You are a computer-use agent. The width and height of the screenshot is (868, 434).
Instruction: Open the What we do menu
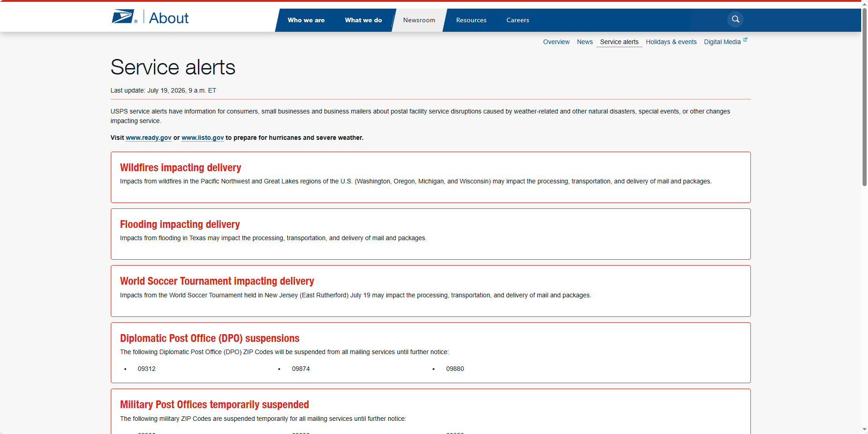point(363,20)
